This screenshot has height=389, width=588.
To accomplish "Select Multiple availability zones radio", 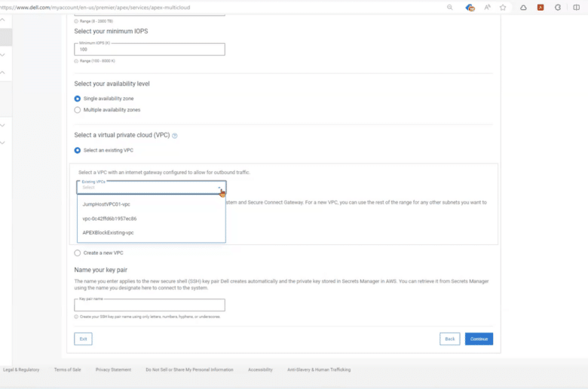I will click(x=77, y=110).
